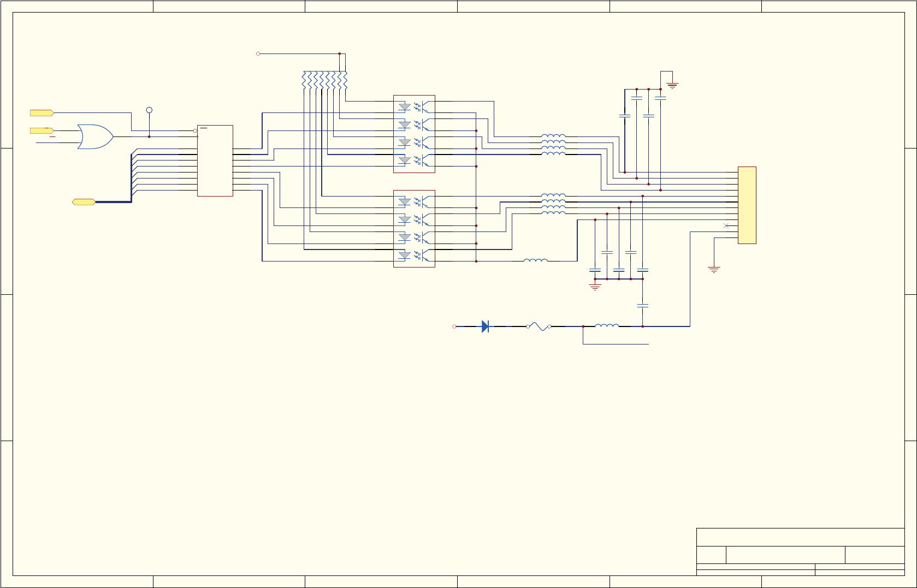Click the diode symbol on the power line
This screenshot has width=917, height=588.
(485, 326)
